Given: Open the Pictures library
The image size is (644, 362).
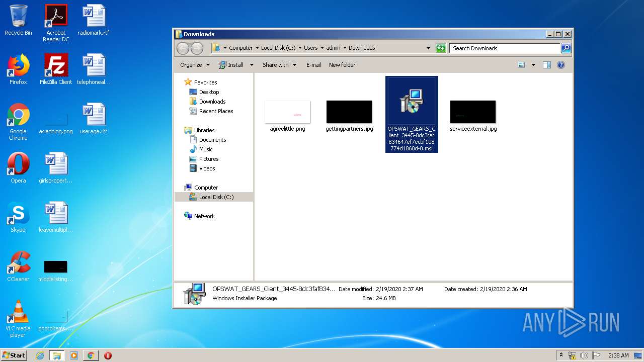Looking at the screenshot, I should 204,159.
